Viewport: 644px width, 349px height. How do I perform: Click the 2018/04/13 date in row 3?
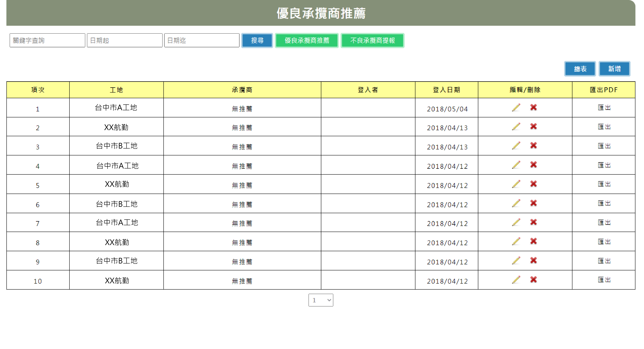(447, 147)
